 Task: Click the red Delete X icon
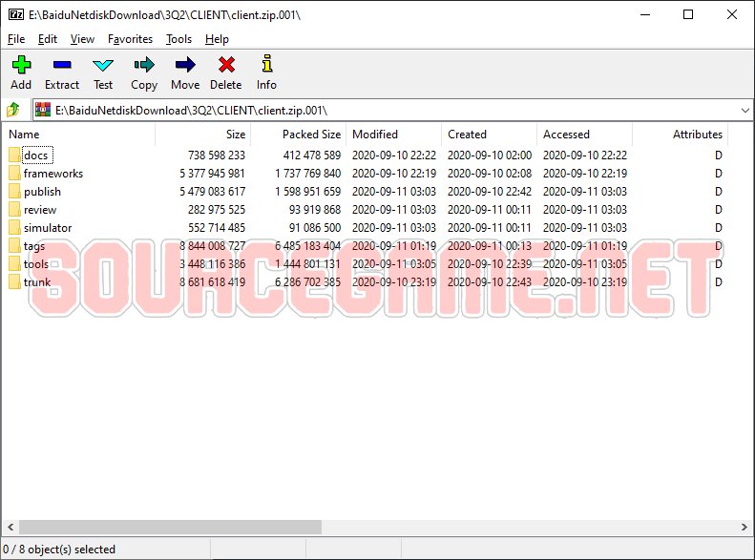pos(226,65)
